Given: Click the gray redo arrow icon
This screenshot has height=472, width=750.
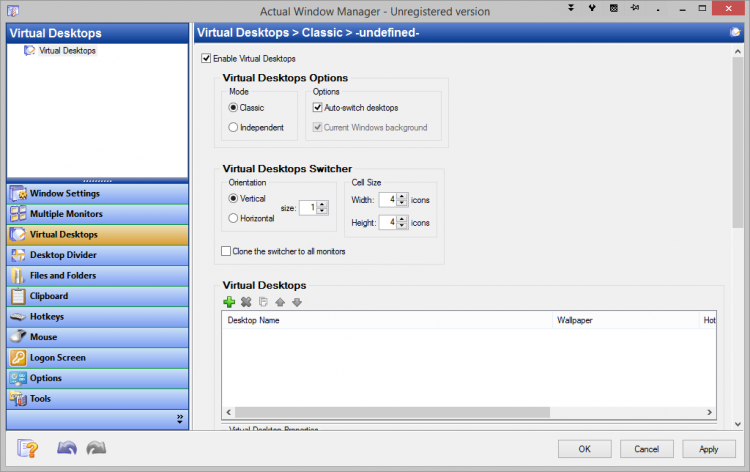Looking at the screenshot, I should click(96, 448).
